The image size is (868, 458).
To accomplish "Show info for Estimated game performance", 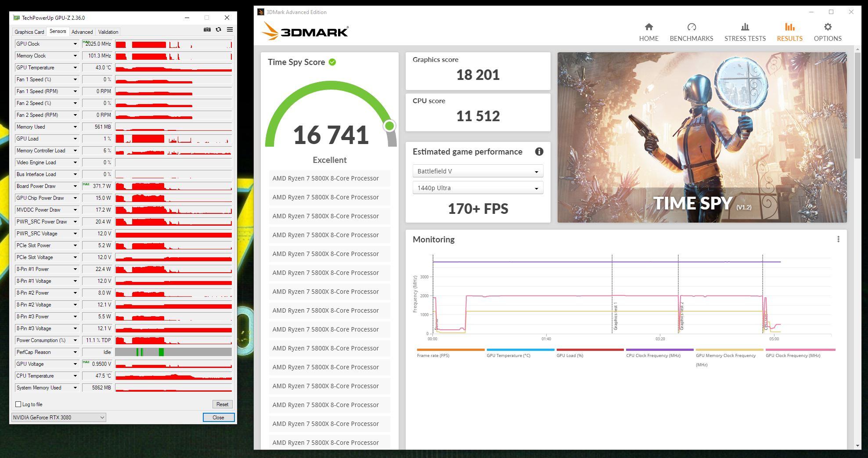I will click(539, 151).
